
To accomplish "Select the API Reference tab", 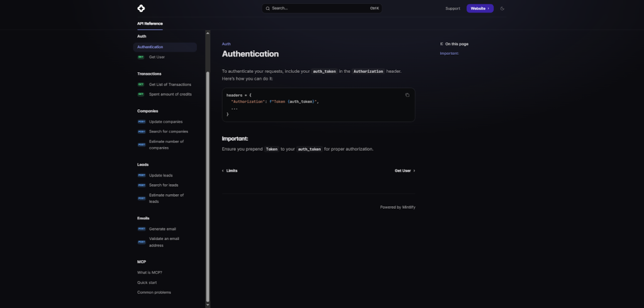I will 150,23.
